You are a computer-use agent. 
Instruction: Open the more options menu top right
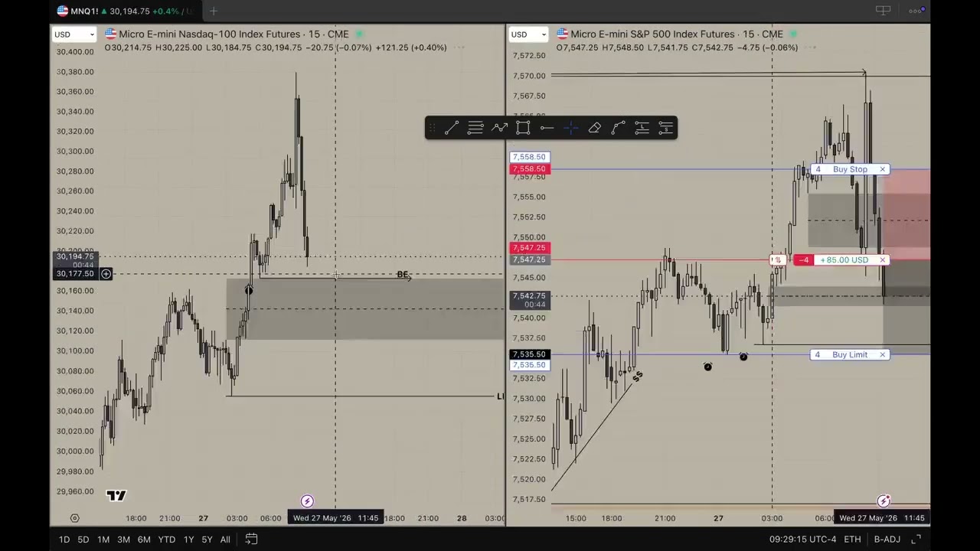[x=916, y=11]
